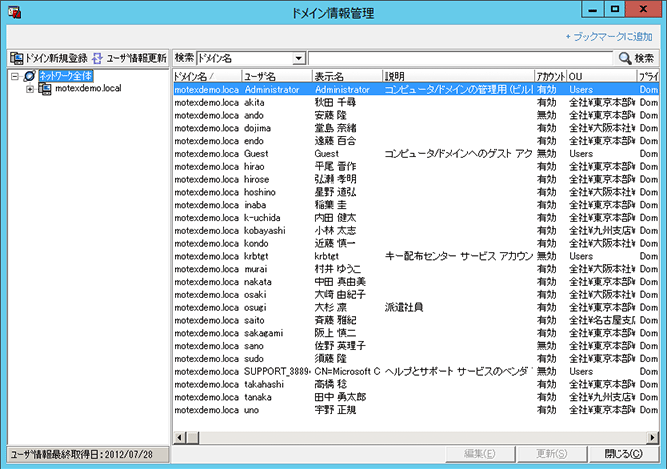Select the uno user row
This screenshot has height=469, width=667.
pos(416,410)
